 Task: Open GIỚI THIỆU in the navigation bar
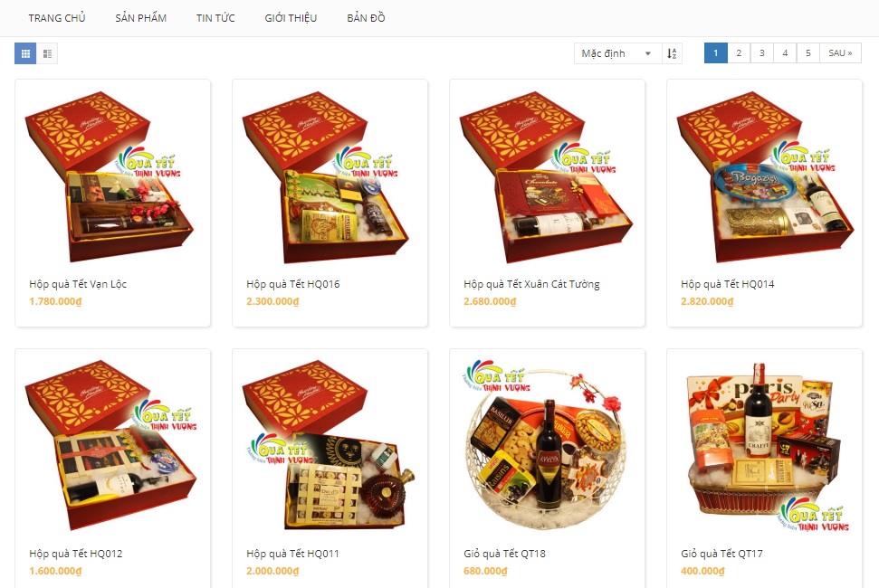tap(291, 18)
